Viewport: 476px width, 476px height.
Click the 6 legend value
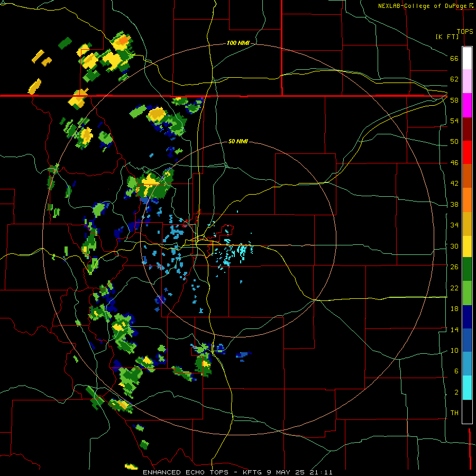click(x=456, y=371)
